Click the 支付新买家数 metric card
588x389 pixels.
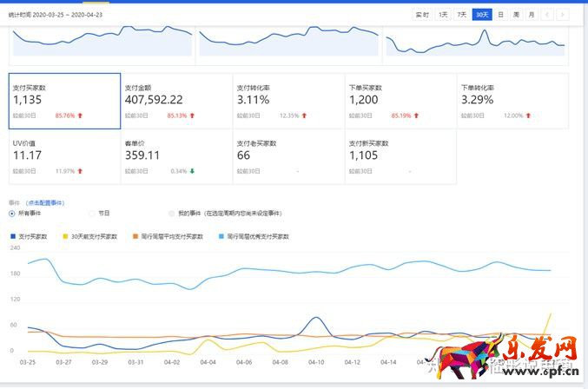400,156
